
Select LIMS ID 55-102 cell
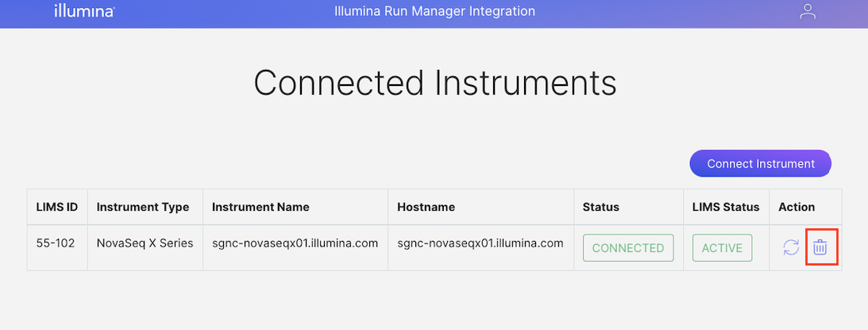[x=56, y=243]
